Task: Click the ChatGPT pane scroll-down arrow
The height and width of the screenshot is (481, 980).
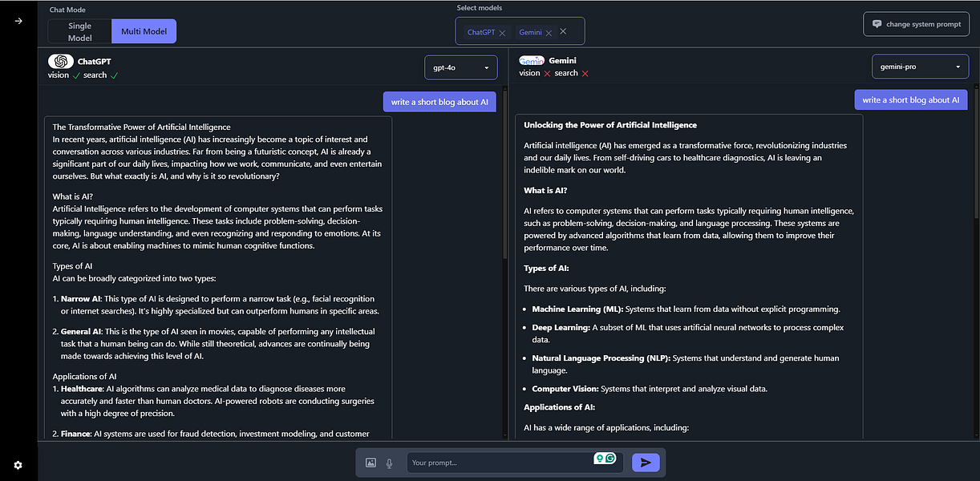Action: [505, 436]
